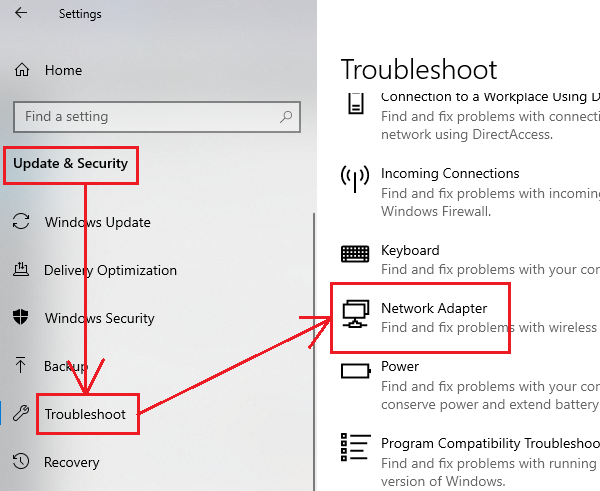Image resolution: width=600 pixels, height=491 pixels.
Task: Click the Network Adapter monitor icon
Action: (355, 315)
